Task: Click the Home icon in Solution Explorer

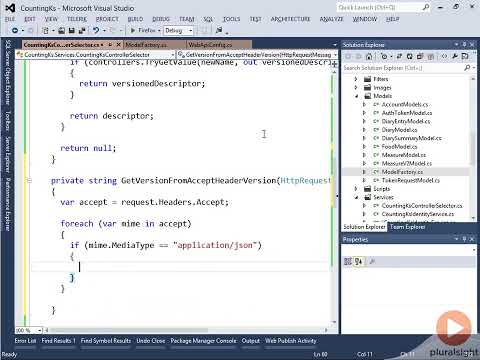Action: click(369, 56)
